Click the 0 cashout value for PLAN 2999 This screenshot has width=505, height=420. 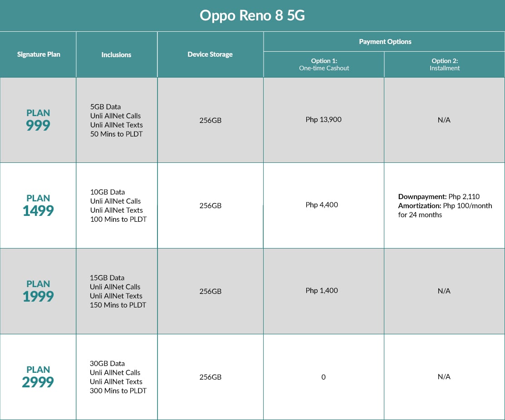(324, 376)
